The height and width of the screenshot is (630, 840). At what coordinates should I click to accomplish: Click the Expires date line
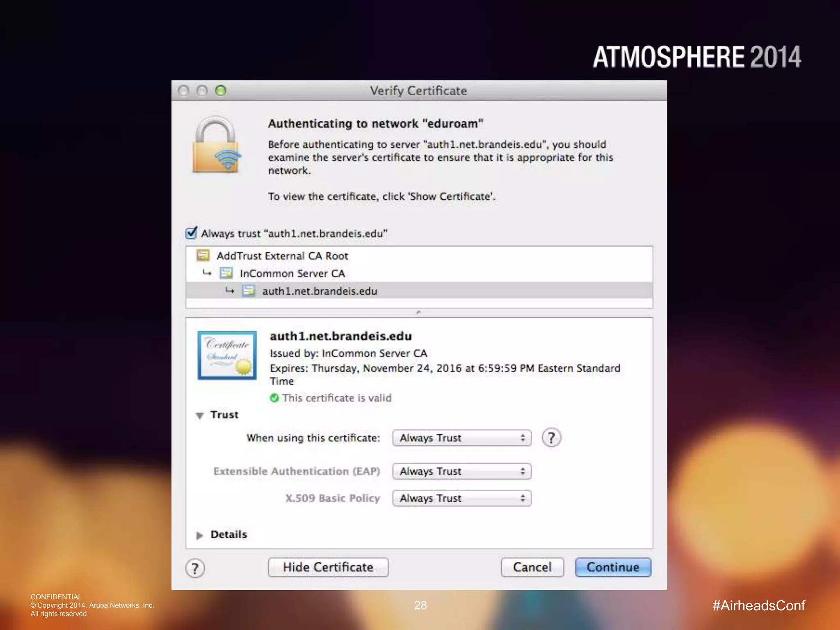click(x=445, y=374)
